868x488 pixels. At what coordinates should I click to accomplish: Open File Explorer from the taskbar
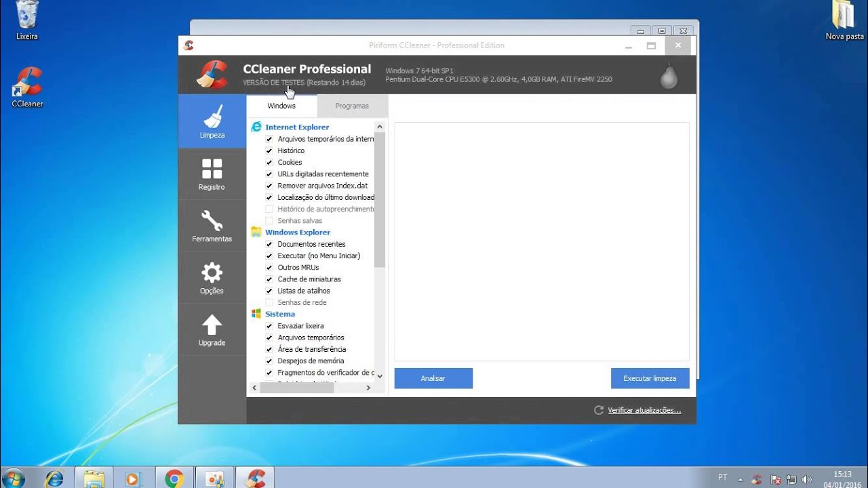pos(94,478)
